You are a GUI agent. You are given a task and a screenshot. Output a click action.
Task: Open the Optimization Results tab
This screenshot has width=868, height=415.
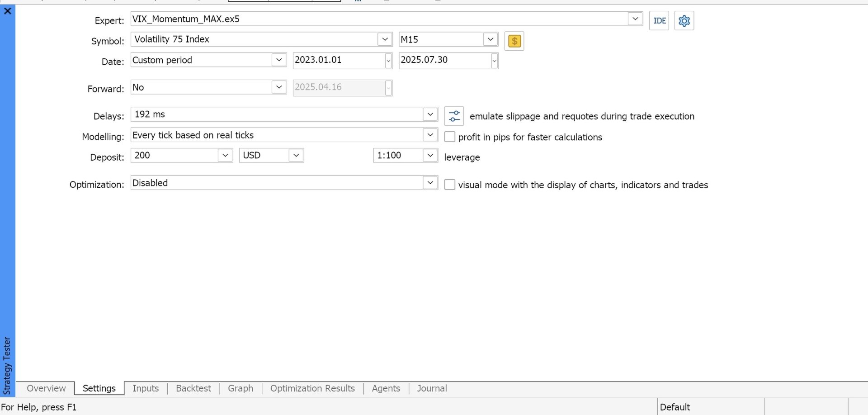click(x=312, y=388)
